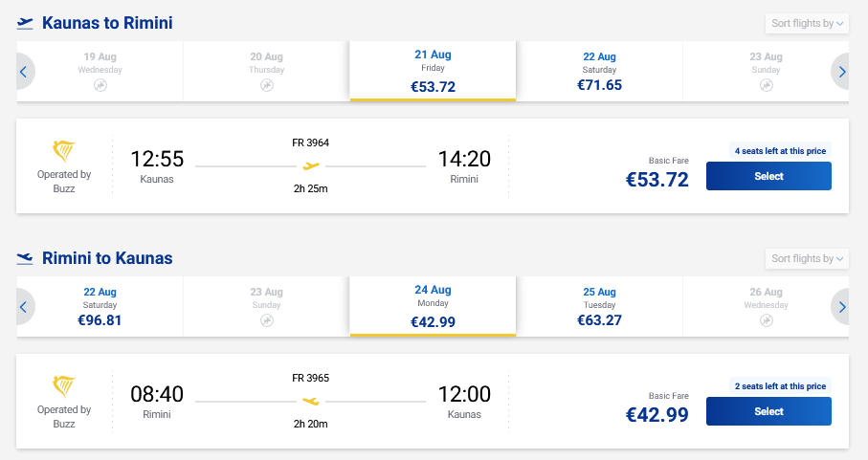Choose the 25 Aug Tuesday €63.27 return date
The width and height of the screenshot is (868, 460).
click(599, 307)
